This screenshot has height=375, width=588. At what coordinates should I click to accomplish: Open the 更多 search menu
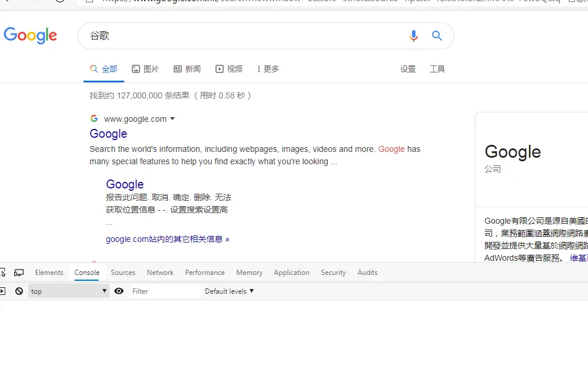[x=269, y=69]
